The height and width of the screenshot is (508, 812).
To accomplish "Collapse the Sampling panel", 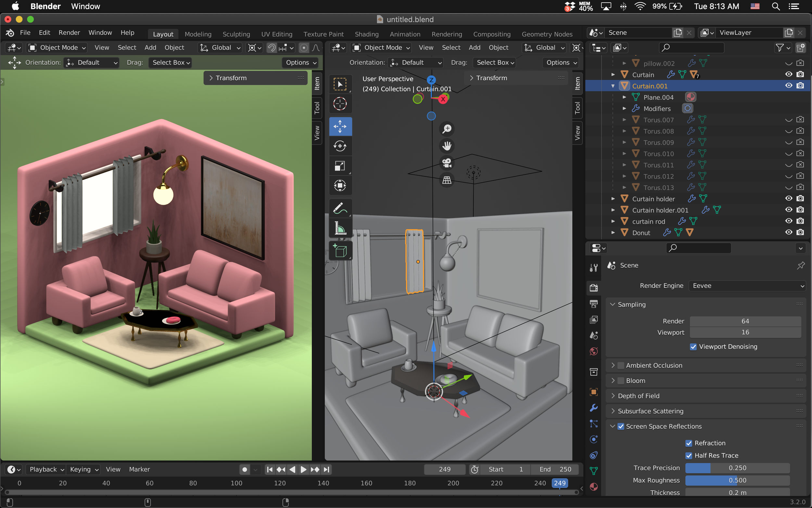I will pyautogui.click(x=613, y=305).
